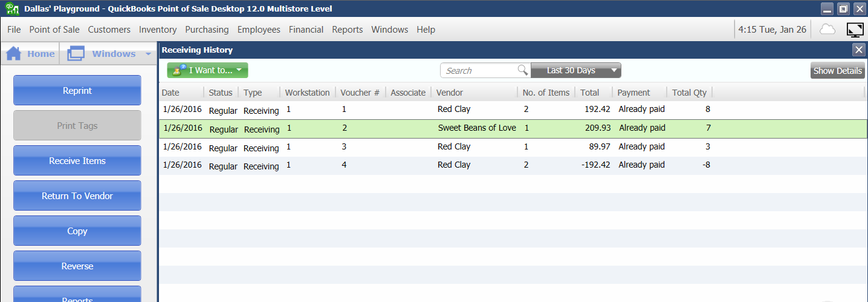Click the Copy button
Screen dimensions: 868x302
coord(77,231)
